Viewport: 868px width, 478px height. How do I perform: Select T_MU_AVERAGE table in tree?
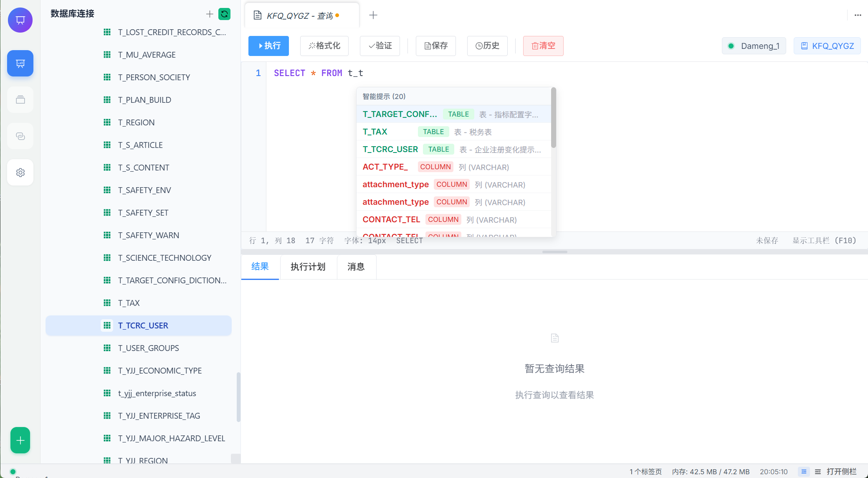[139, 55]
